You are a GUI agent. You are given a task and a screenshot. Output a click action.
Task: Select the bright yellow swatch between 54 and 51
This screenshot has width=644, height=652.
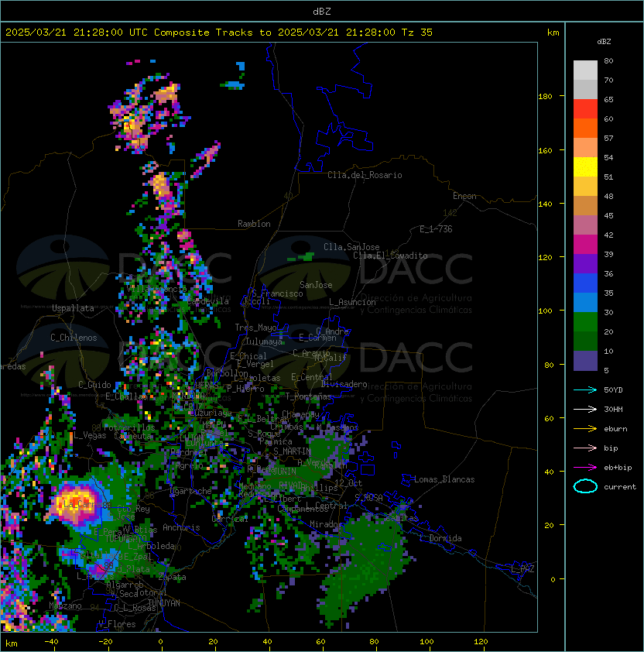tap(585, 167)
